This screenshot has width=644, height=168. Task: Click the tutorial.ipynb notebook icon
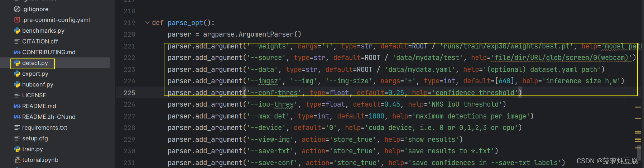pyautogui.click(x=17, y=160)
